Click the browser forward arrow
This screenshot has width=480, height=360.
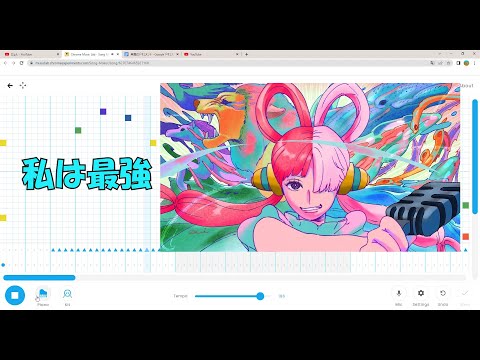point(13,63)
